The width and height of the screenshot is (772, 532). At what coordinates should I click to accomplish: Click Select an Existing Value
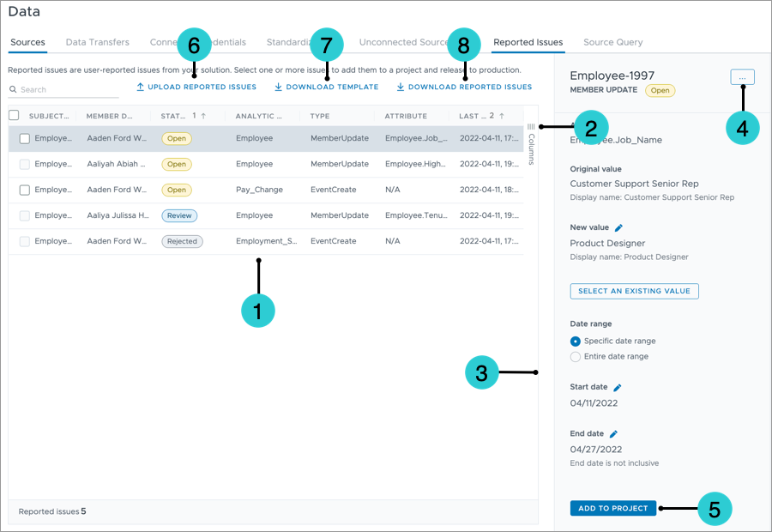point(634,291)
